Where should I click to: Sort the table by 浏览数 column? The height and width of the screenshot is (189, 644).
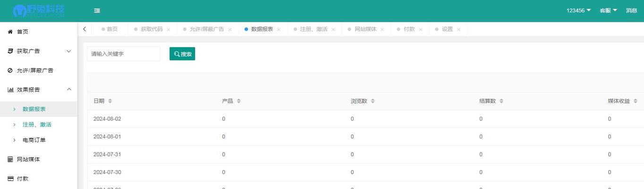[373, 101]
